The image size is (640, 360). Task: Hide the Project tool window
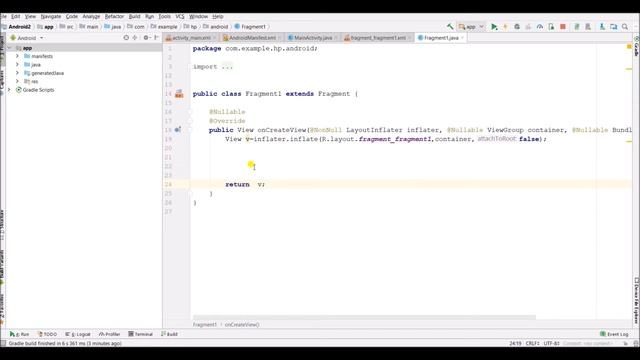pyautogui.click(x=156, y=38)
